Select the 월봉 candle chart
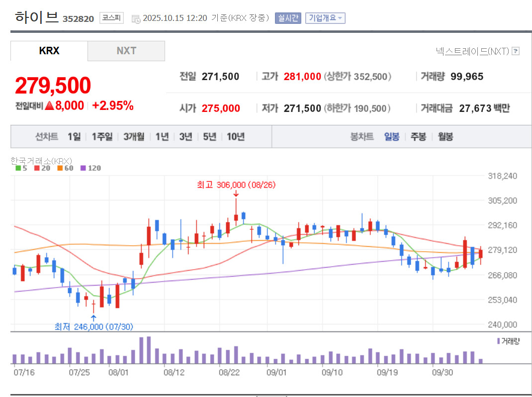The width and height of the screenshot is (532, 397). pyautogui.click(x=445, y=136)
